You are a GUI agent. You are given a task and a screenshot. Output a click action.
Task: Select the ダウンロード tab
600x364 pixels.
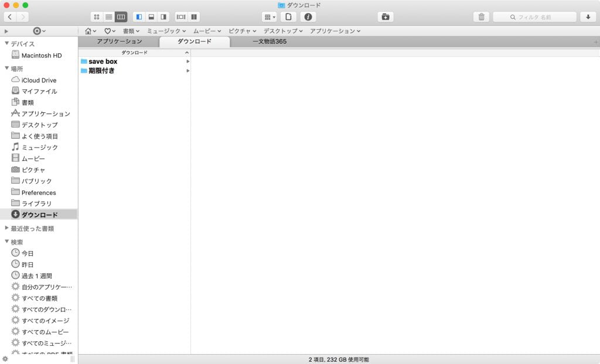pos(195,42)
